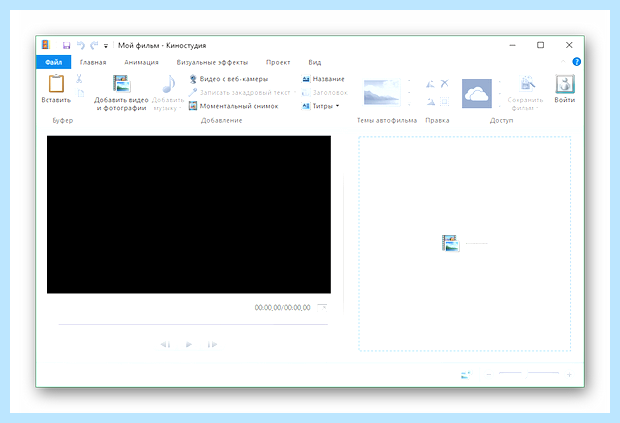
Task: Click the Play button
Action: coord(189,344)
